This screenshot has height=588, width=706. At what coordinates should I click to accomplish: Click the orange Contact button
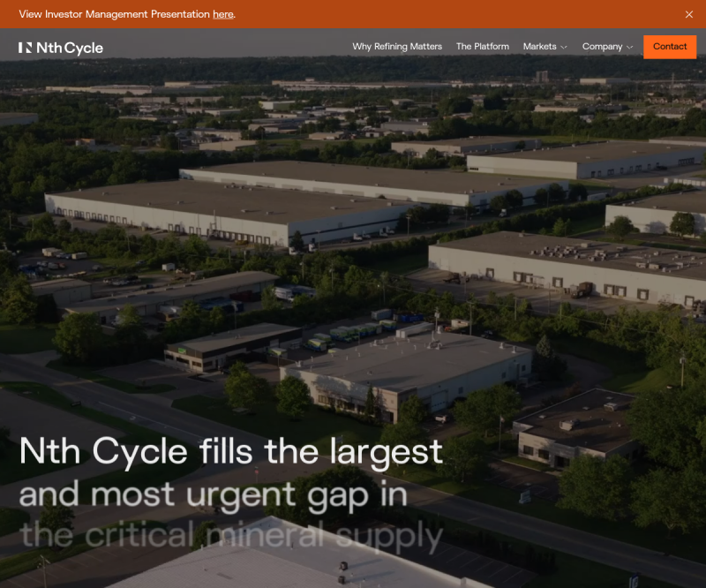point(670,47)
